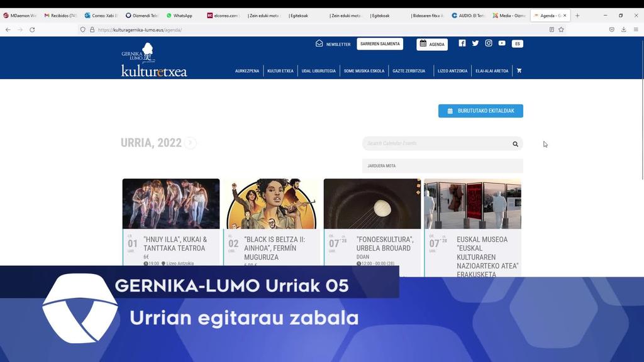The height and width of the screenshot is (362, 644).
Task: Click the browser forward arrow
Action: pos(19,30)
